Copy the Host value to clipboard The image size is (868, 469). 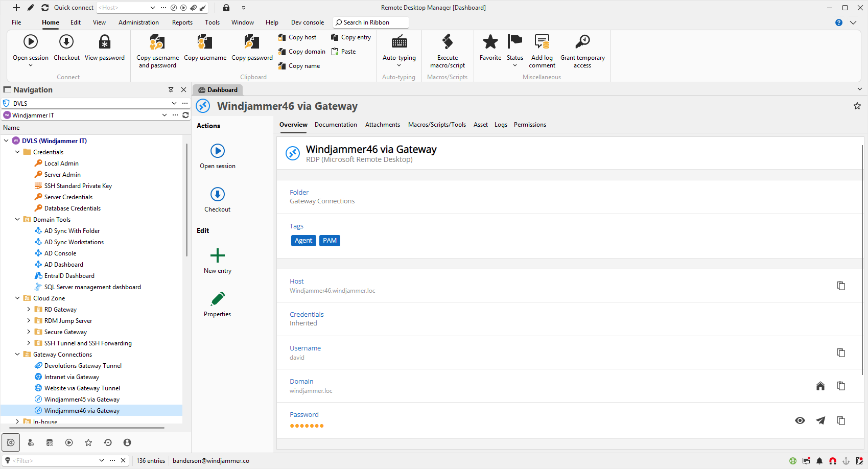[840, 286]
